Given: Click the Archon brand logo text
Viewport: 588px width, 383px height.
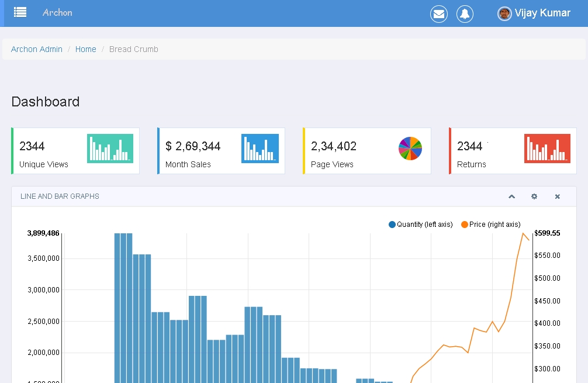Looking at the screenshot, I should coord(57,12).
